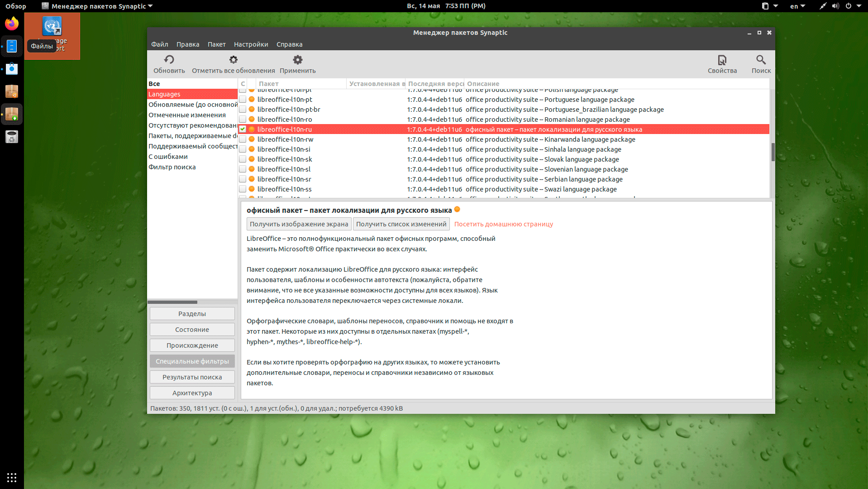Click the Search (Поиск) magnifier icon

761,60
